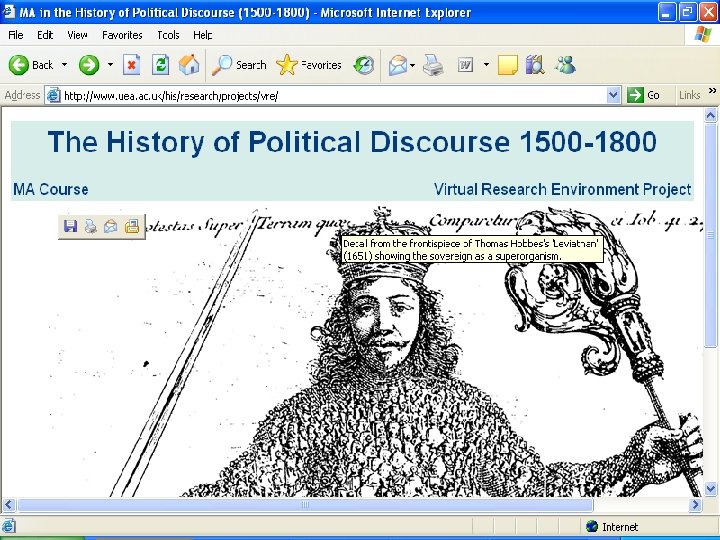The height and width of the screenshot is (540, 720).
Task: Click the page icon in address bar
Action: 54,95
